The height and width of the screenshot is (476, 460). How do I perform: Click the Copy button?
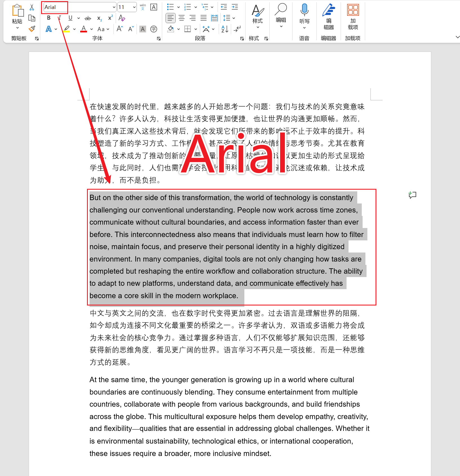tap(32, 18)
